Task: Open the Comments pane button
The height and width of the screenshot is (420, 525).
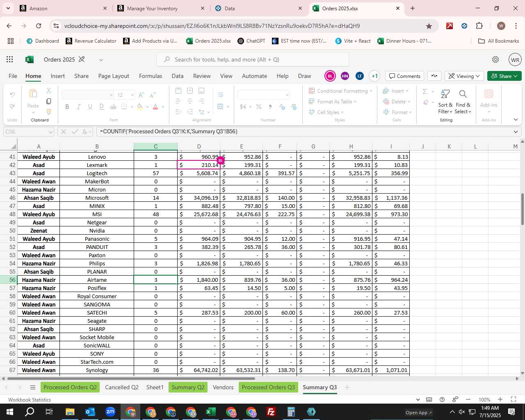Action: tap(405, 76)
